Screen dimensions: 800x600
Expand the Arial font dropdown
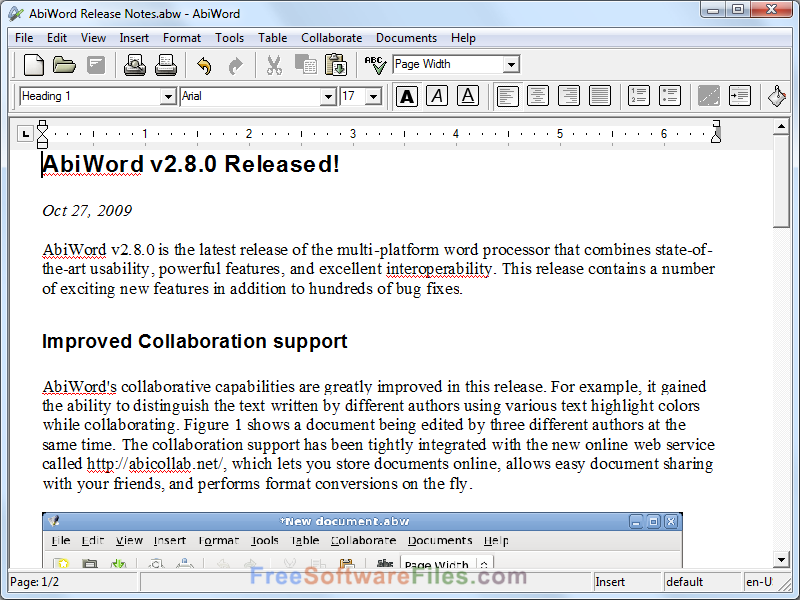328,96
